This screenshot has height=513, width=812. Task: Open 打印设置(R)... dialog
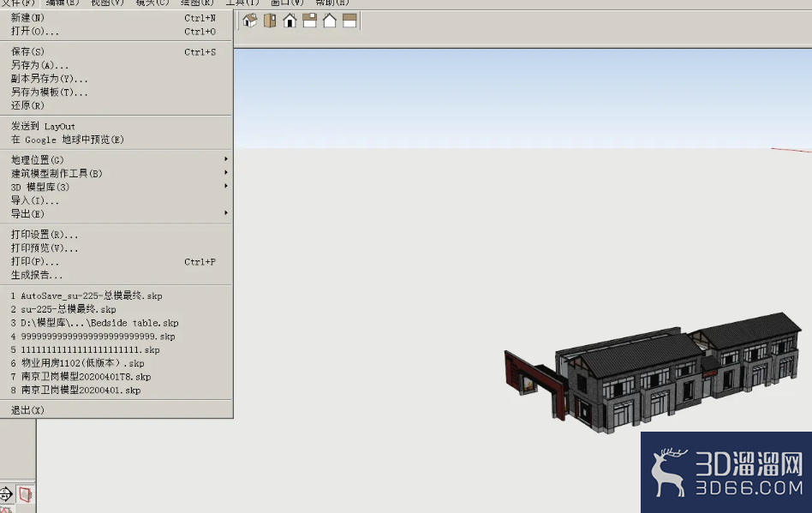tap(116, 234)
